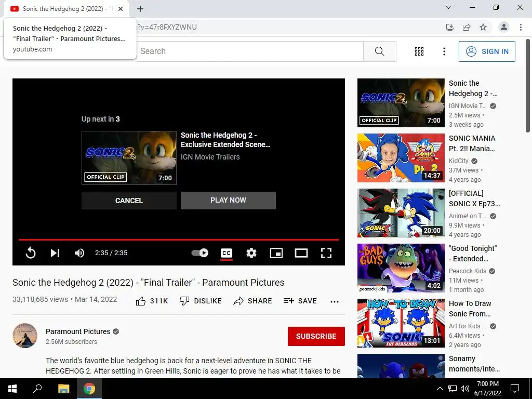Open the How To Draw Sonic thumbnail
The width and height of the screenshot is (532, 399).
(401, 323)
